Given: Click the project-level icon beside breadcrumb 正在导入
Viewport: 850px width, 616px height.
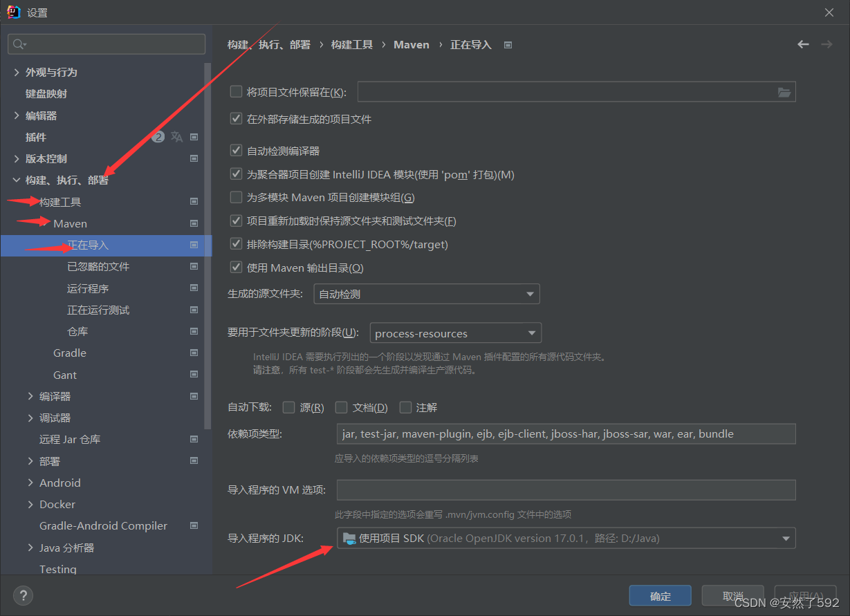Looking at the screenshot, I should click(508, 45).
